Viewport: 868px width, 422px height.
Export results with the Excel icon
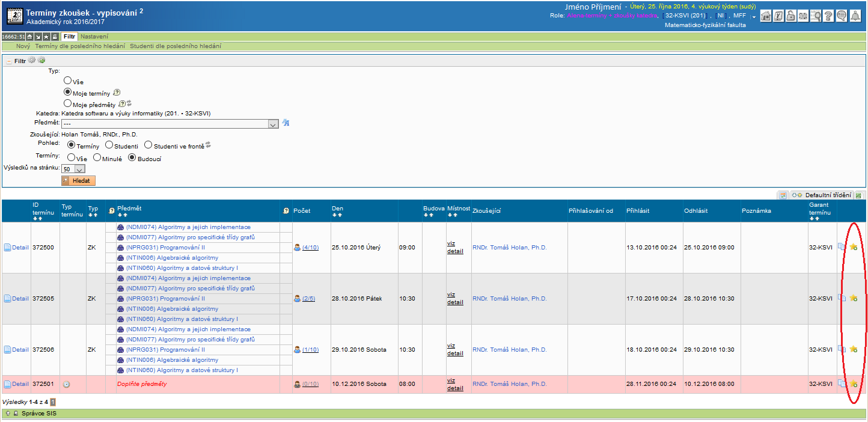click(859, 195)
